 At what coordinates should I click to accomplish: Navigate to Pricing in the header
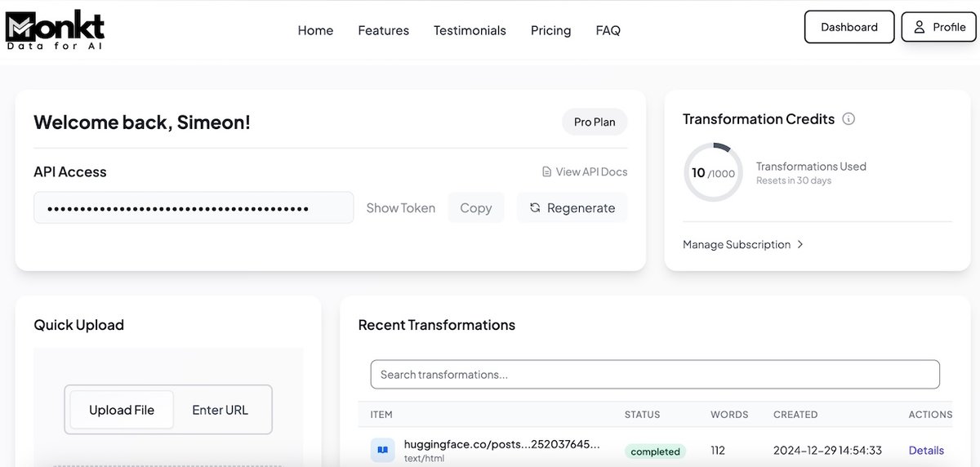[x=551, y=30]
